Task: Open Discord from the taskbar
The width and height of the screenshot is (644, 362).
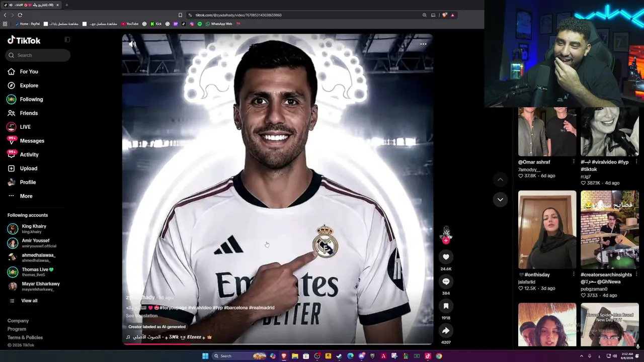Action: click(x=361, y=356)
